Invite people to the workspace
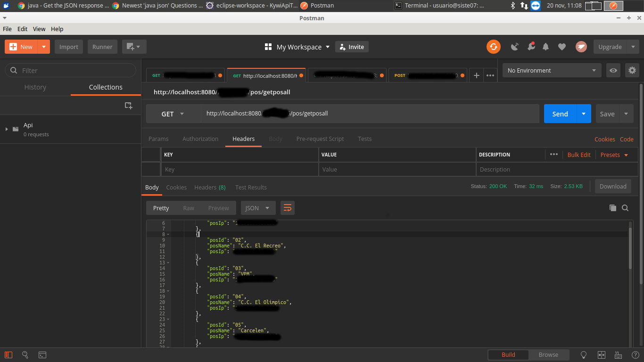 tap(352, 47)
